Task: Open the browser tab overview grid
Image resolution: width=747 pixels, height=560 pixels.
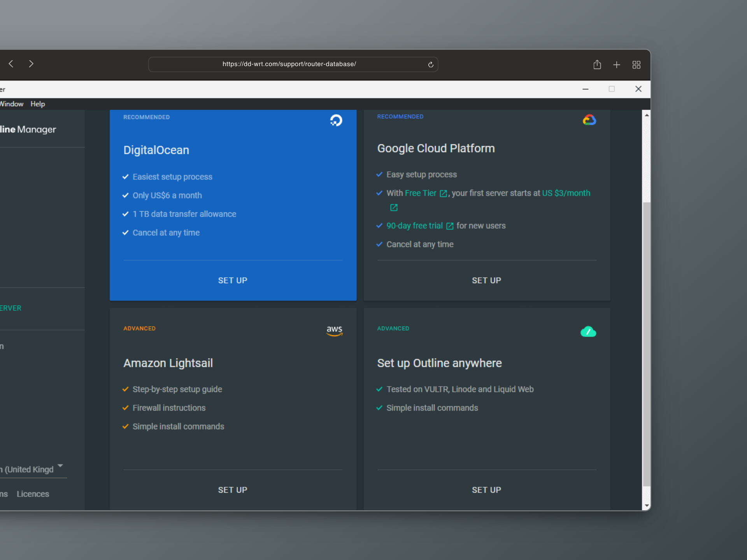Action: 637,65
